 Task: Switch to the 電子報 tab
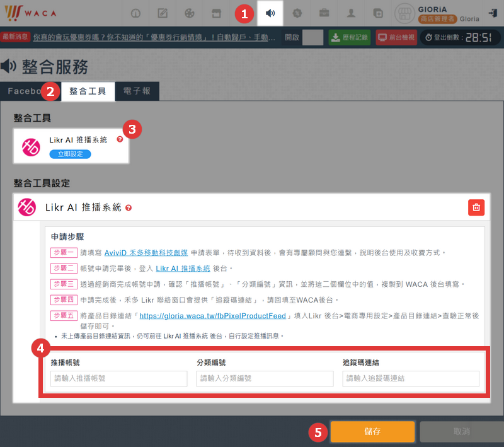(x=137, y=91)
